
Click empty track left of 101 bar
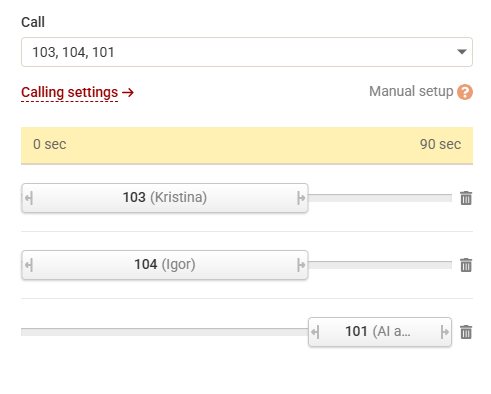(165, 332)
